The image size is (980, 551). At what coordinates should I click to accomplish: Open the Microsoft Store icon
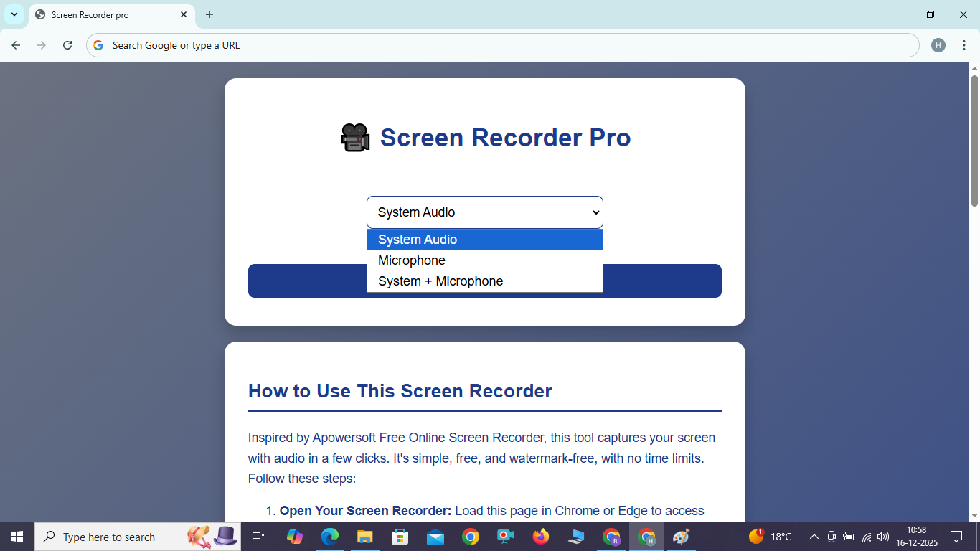coord(400,537)
